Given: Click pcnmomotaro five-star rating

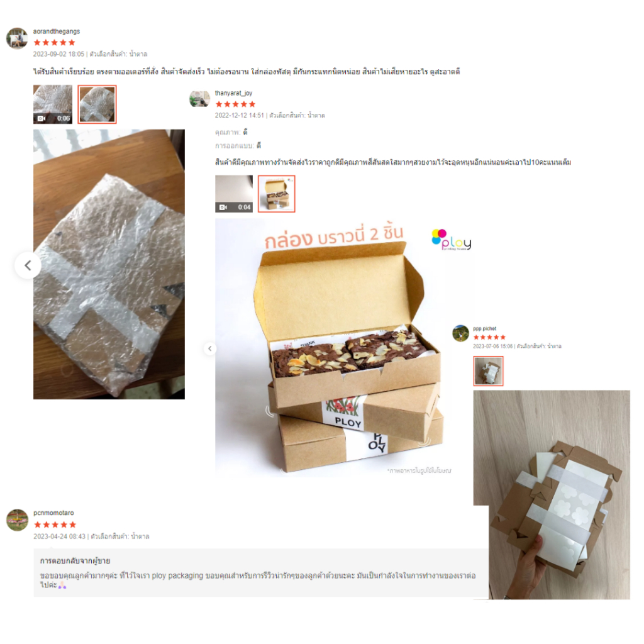Looking at the screenshot, I should point(55,525).
